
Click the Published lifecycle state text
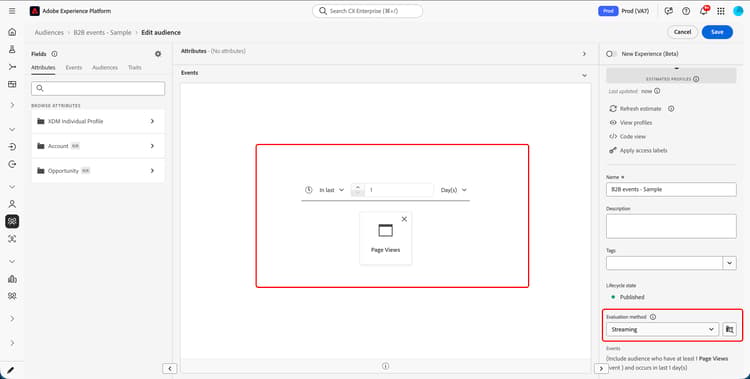tap(632, 297)
